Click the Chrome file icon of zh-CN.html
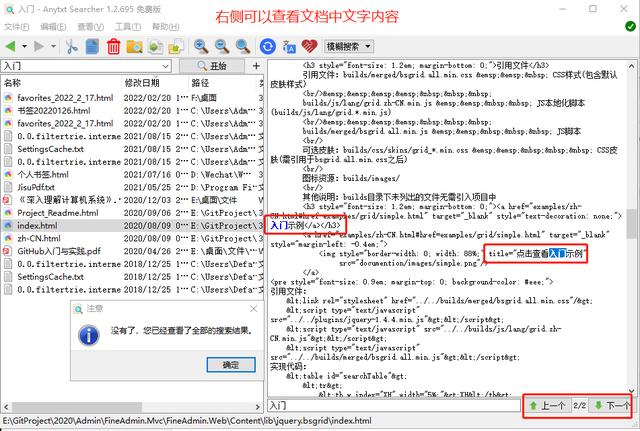 tap(8, 238)
